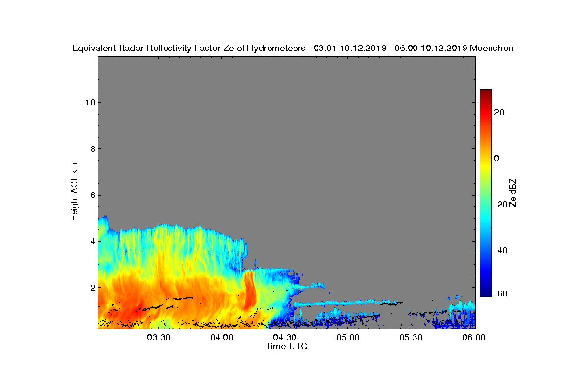Screen dimensions: 588x392
Task: Click the dark red top of the colorbar
Action: 486,93
